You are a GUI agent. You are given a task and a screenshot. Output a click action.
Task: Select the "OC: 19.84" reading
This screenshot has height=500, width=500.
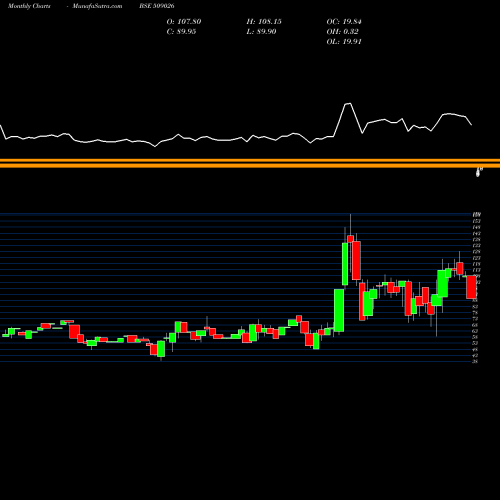pos(344,22)
